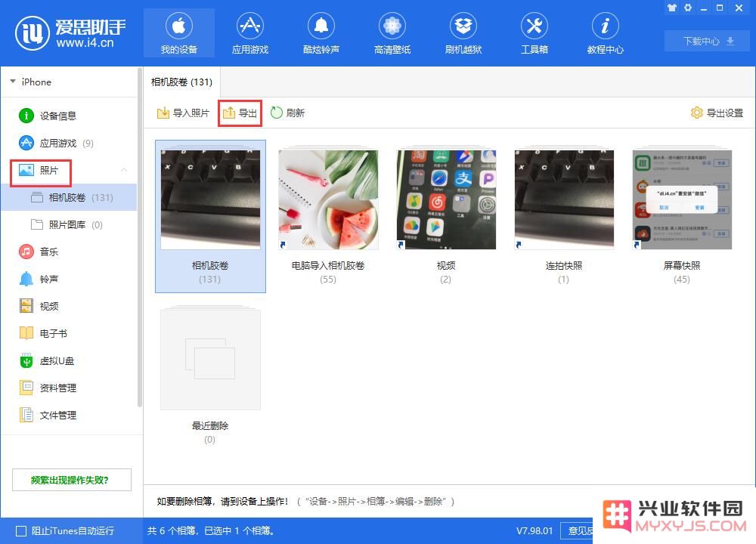Click the 爱思助手 i4 logo
The image size is (756, 544).
tap(70, 33)
